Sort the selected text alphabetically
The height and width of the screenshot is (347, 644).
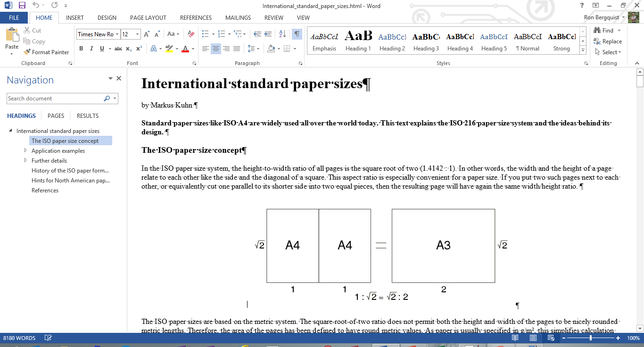[282, 34]
